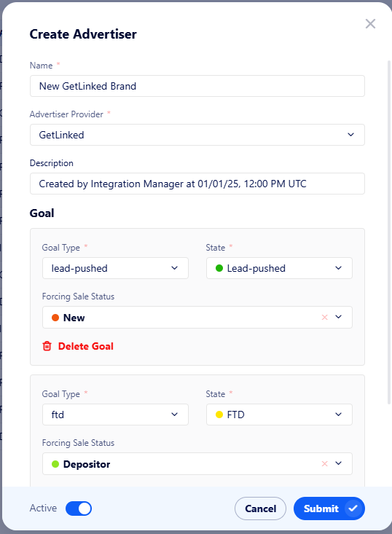Expand the lead-pushed Goal Type dropdown
This screenshot has height=534, width=392.
pos(115,268)
